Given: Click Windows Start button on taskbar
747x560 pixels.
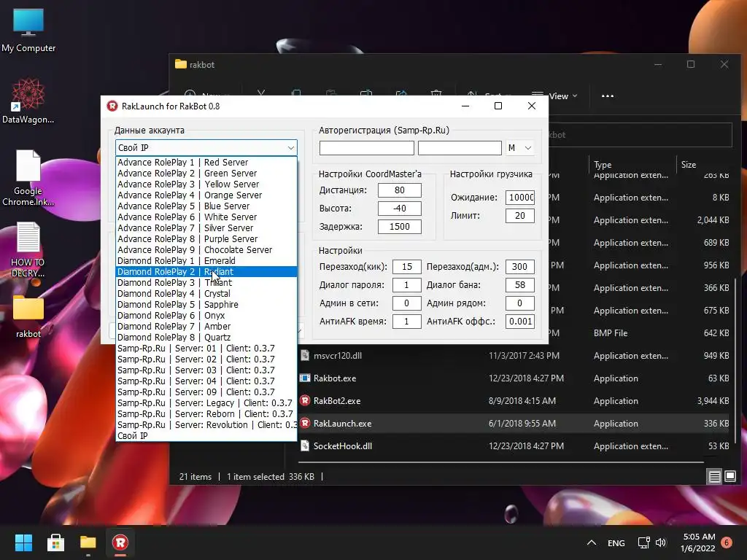Looking at the screenshot, I should pyautogui.click(x=23, y=542).
